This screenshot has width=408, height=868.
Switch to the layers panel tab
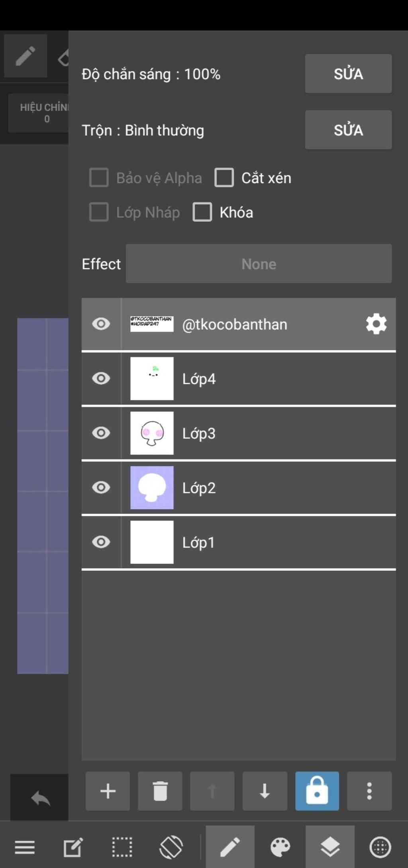[330, 847]
